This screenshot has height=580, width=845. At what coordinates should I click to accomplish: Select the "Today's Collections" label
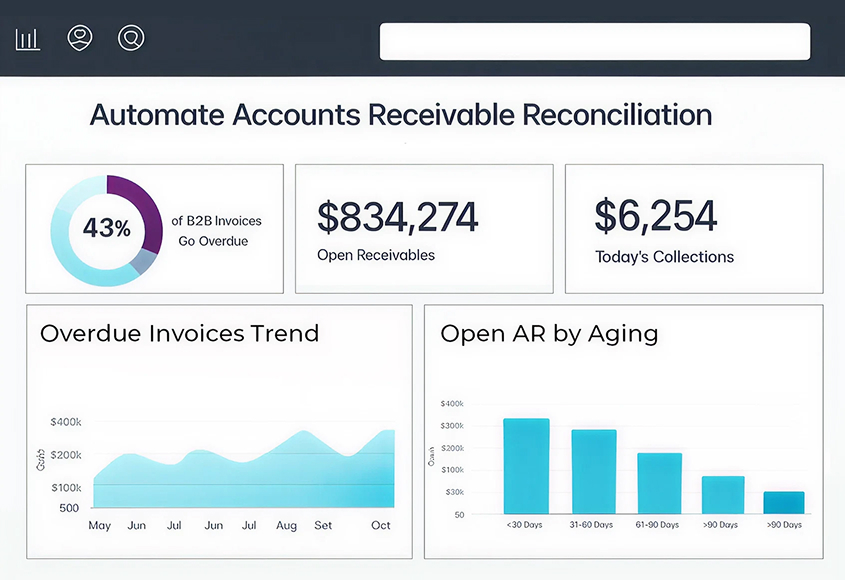pyautogui.click(x=664, y=257)
